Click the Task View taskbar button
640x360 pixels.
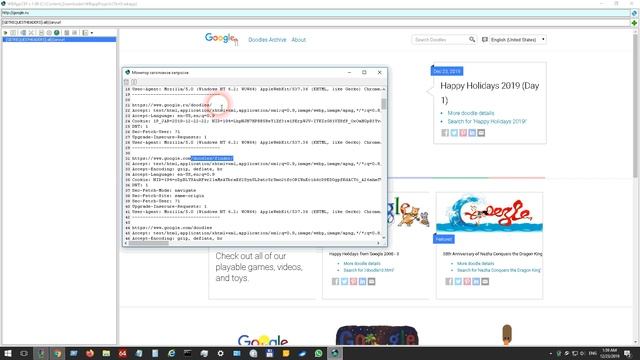(24, 353)
